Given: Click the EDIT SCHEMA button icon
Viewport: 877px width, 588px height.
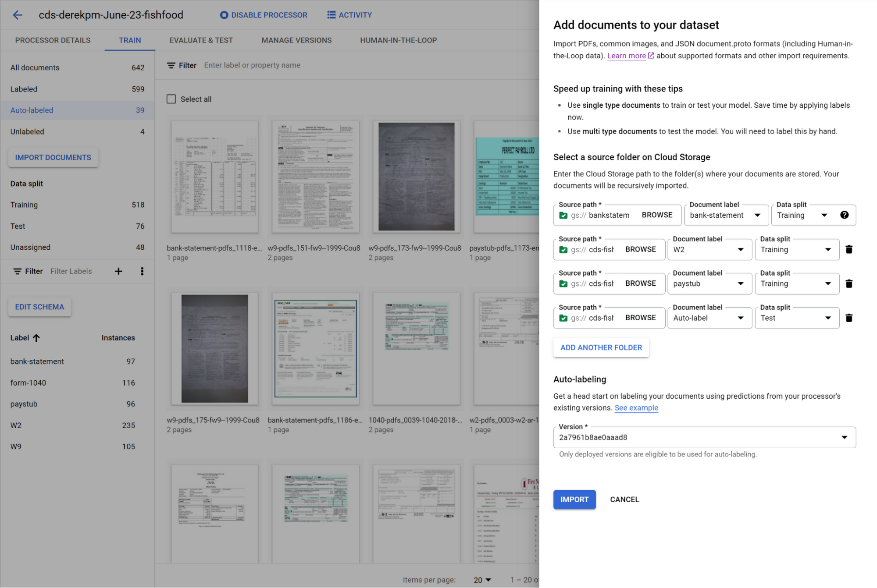Looking at the screenshot, I should [x=39, y=306].
